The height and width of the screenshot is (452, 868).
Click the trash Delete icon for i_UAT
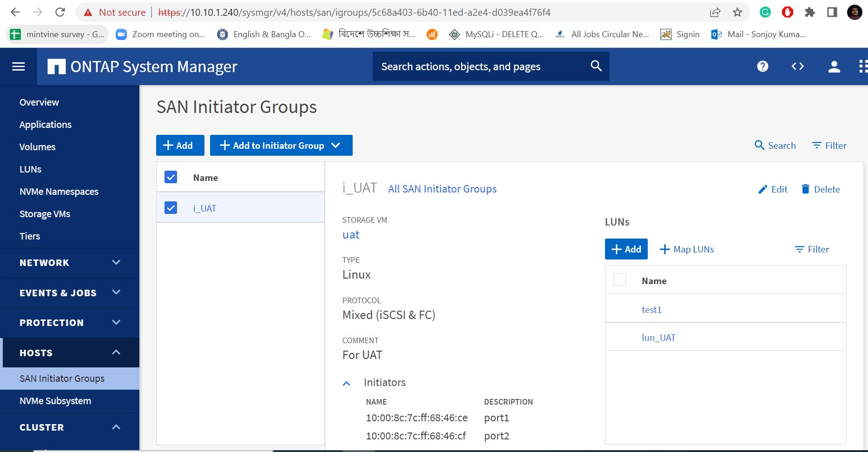(x=805, y=189)
